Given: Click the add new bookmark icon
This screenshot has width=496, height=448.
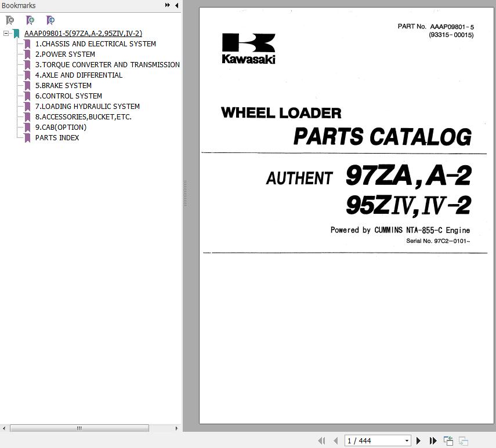Looking at the screenshot, I should coord(30,20).
